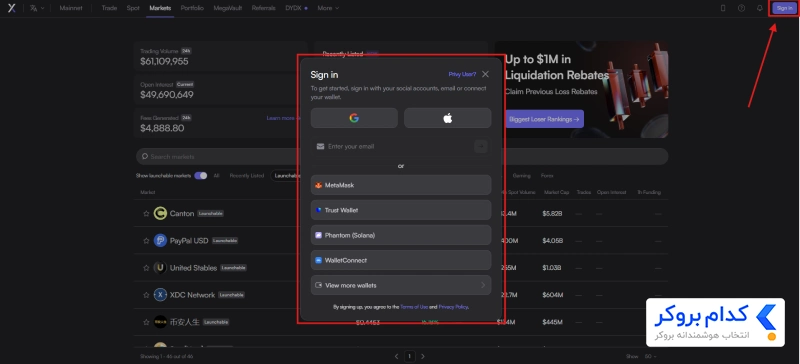Click the XDC Network coin icon
The image size is (800, 364).
tap(160, 295)
